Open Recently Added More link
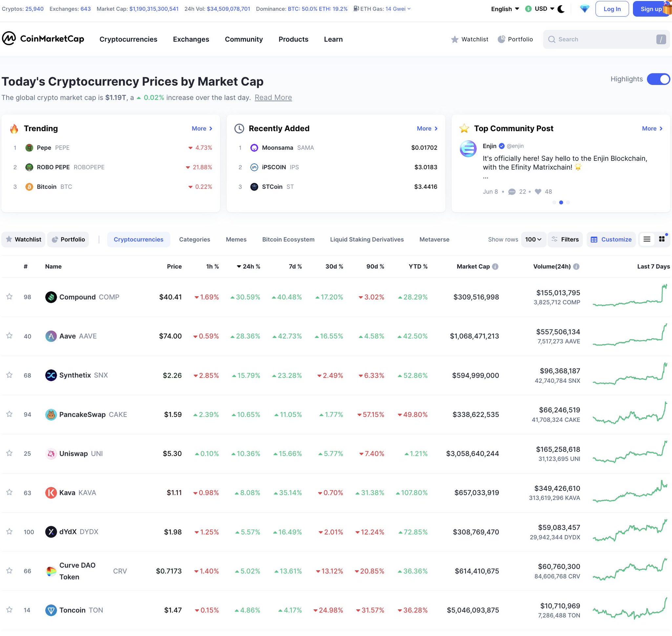This screenshot has width=672, height=636. tap(427, 129)
